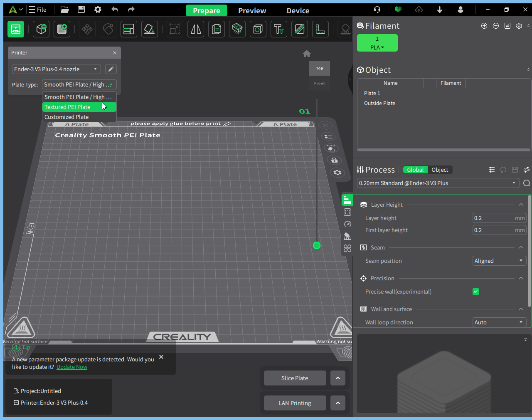
Task: Open the Speed settings side tab icon
Action: click(347, 224)
